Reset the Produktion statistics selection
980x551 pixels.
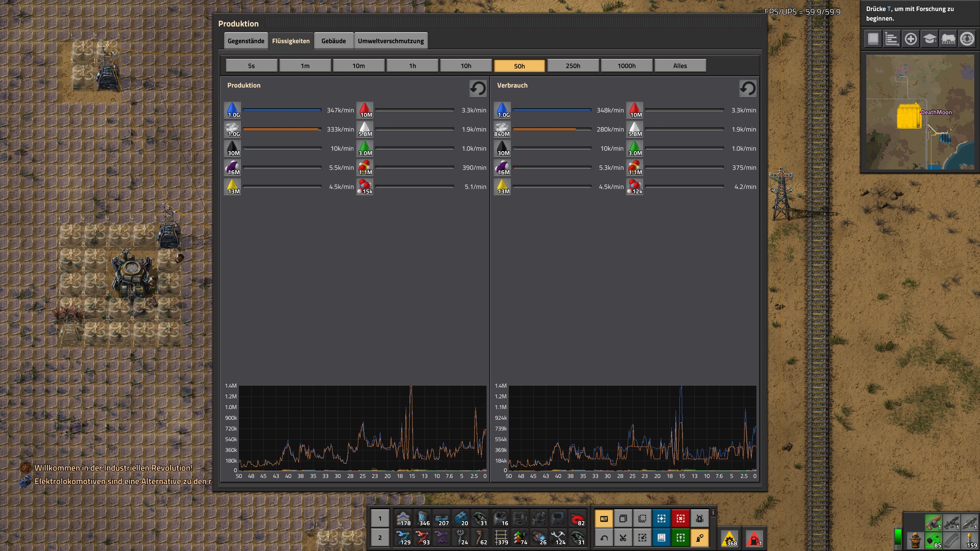pyautogui.click(x=478, y=88)
